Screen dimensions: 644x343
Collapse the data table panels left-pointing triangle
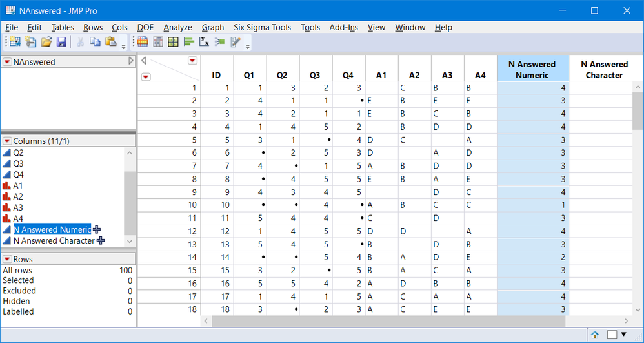pyautogui.click(x=144, y=61)
